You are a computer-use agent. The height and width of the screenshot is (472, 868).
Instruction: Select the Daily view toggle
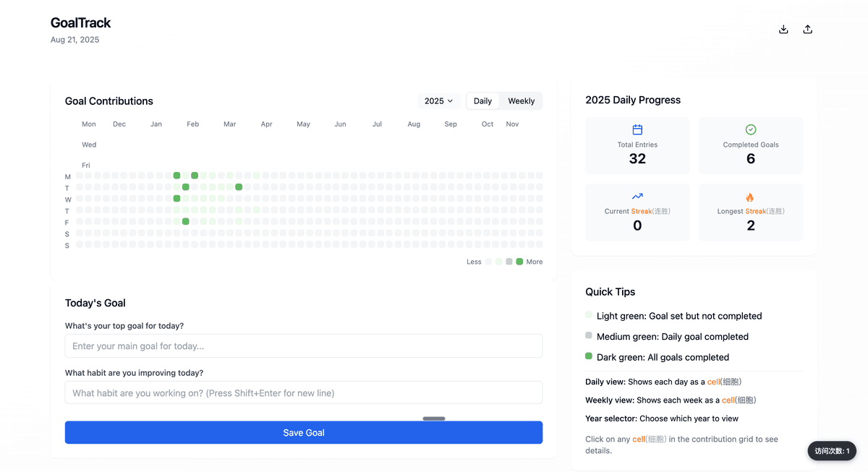pos(482,101)
